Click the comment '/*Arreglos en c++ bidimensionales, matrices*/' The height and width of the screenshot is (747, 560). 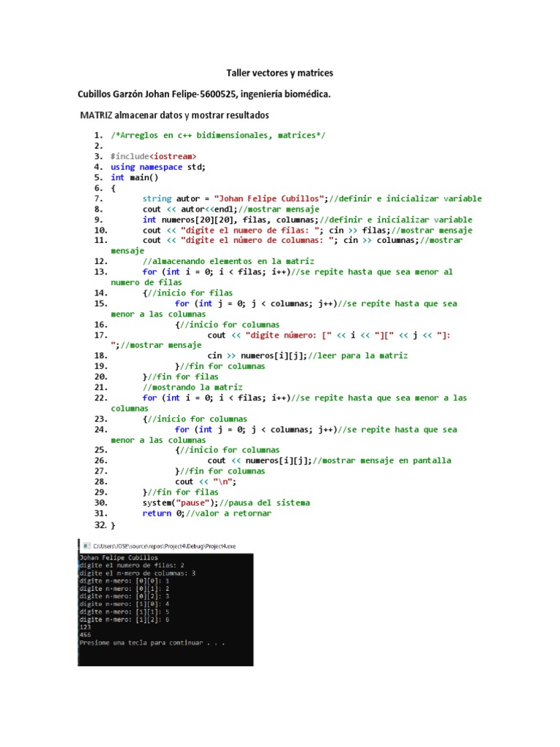tap(218, 135)
